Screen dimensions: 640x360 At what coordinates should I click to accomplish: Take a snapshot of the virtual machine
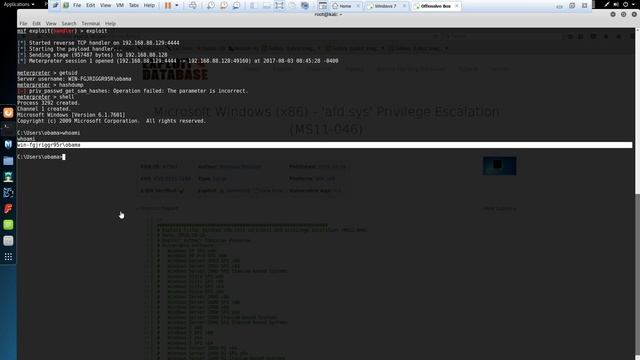point(211,6)
